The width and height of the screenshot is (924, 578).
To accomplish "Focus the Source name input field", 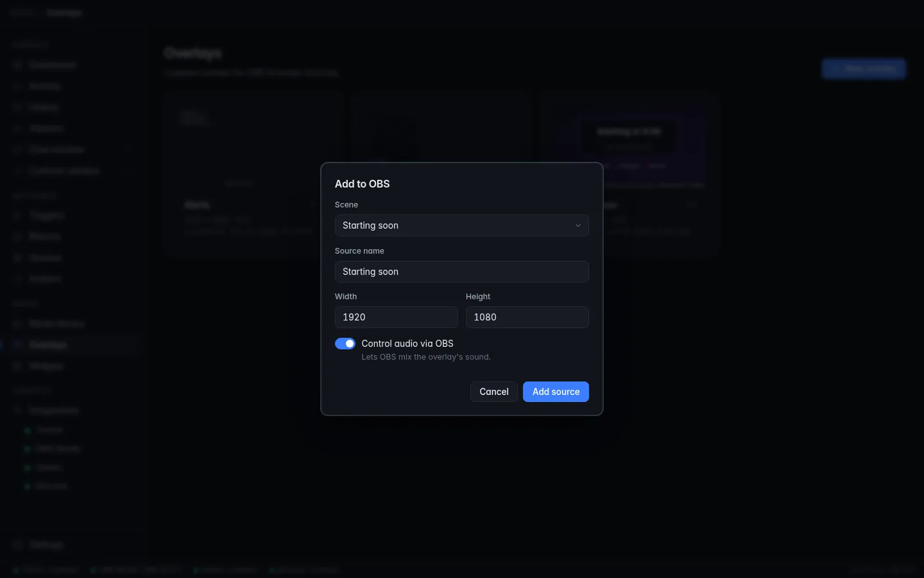I will point(461,272).
